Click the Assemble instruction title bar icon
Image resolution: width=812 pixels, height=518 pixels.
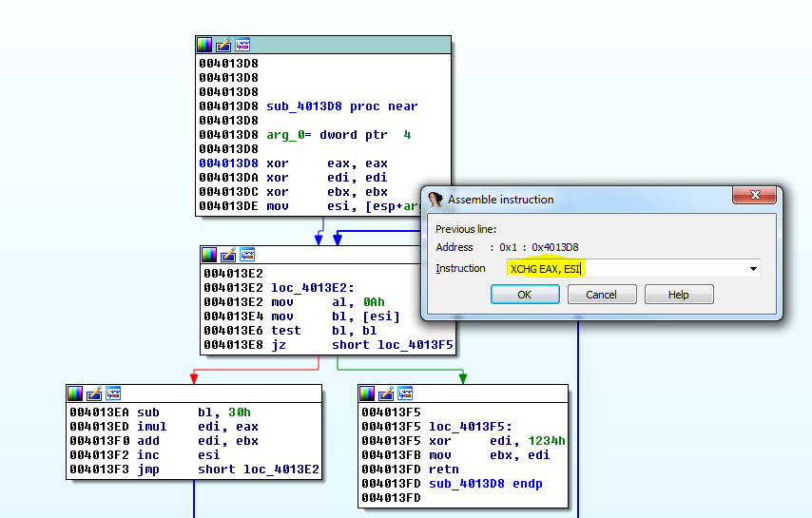(x=436, y=200)
